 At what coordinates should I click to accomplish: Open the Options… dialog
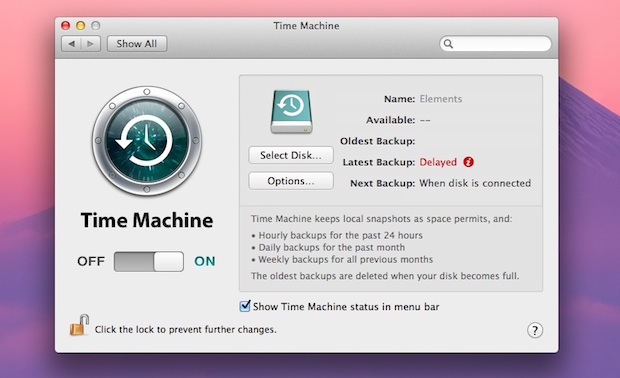[x=291, y=181]
